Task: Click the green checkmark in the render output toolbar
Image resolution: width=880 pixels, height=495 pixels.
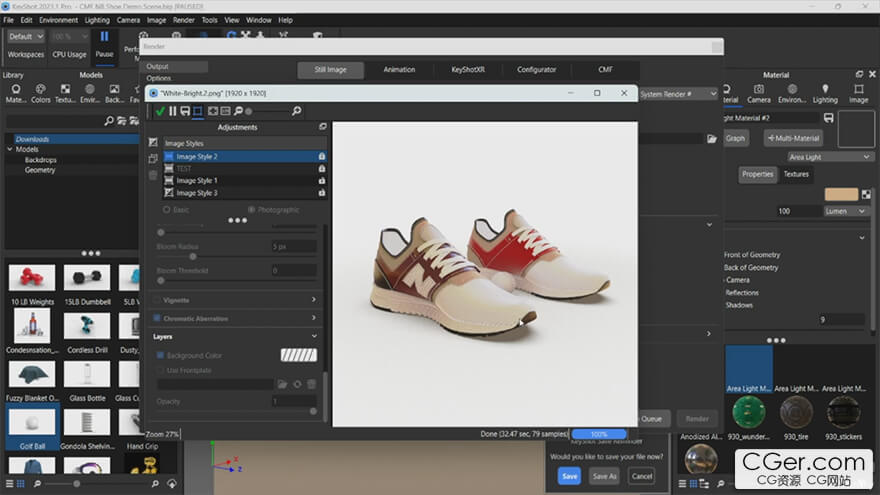Action: coord(160,111)
